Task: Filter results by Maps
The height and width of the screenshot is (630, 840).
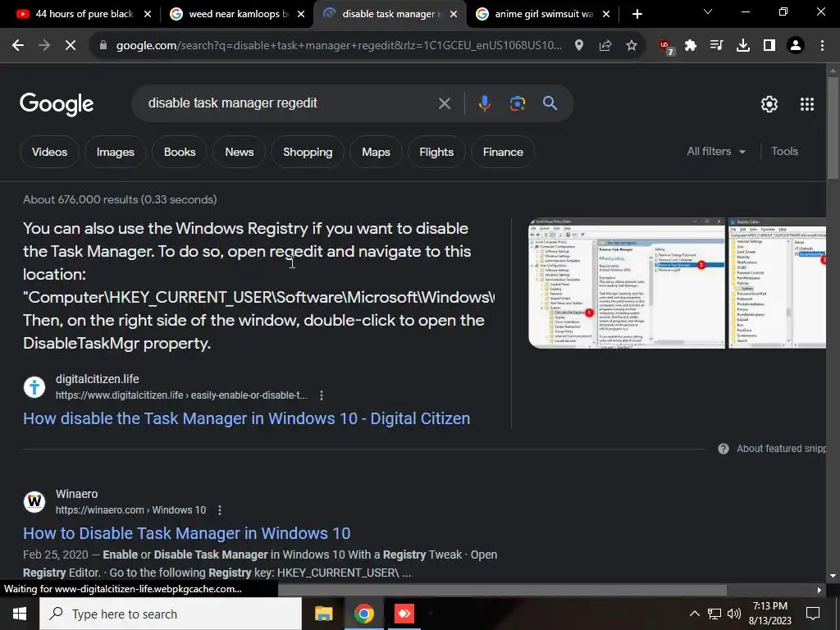Action: tap(376, 152)
